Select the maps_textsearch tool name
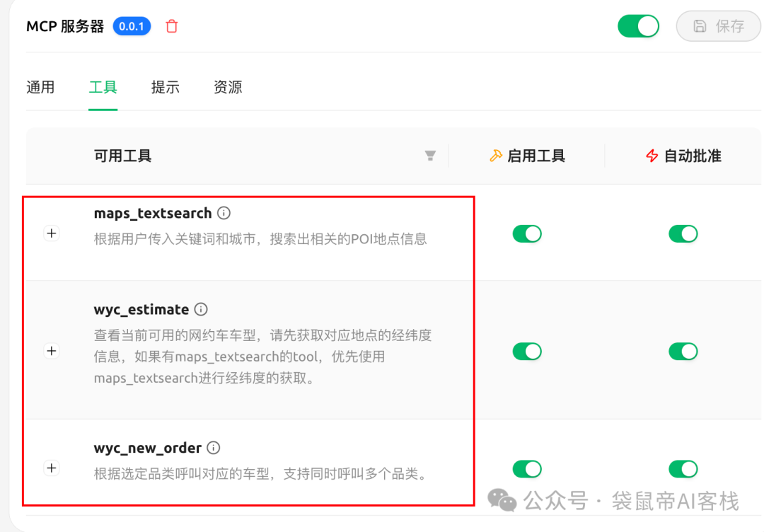764x532 pixels. coord(153,214)
